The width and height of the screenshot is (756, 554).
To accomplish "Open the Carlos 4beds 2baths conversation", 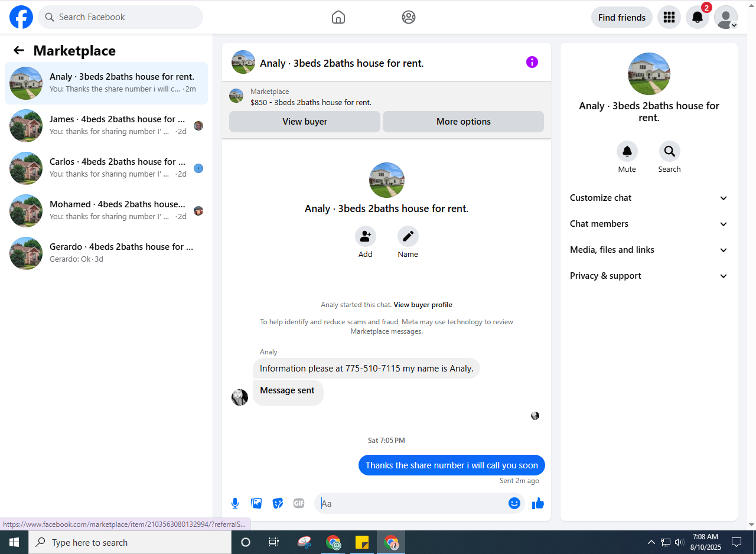I will tap(106, 168).
